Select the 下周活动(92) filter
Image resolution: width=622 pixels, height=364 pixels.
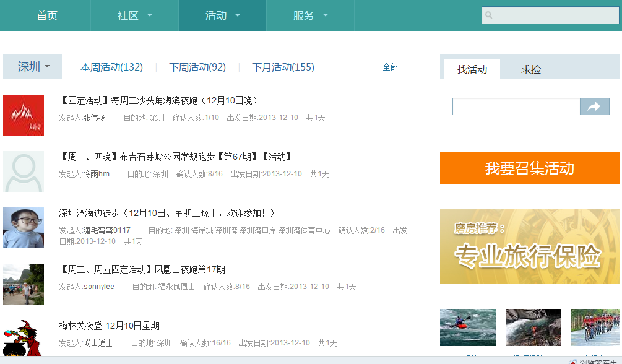[197, 67]
